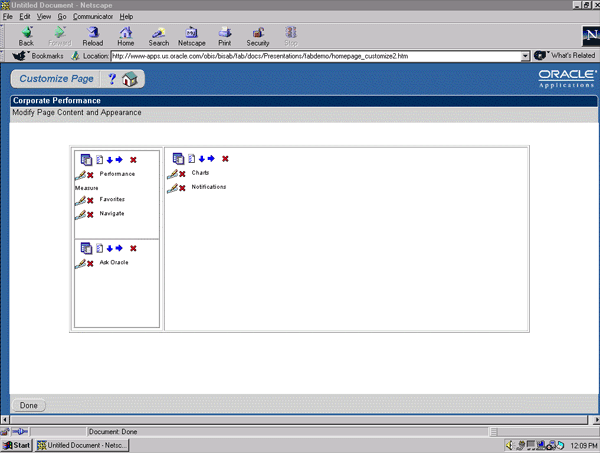Print the current page
Screen dimensions: 600x453
pyautogui.click(x=225, y=36)
